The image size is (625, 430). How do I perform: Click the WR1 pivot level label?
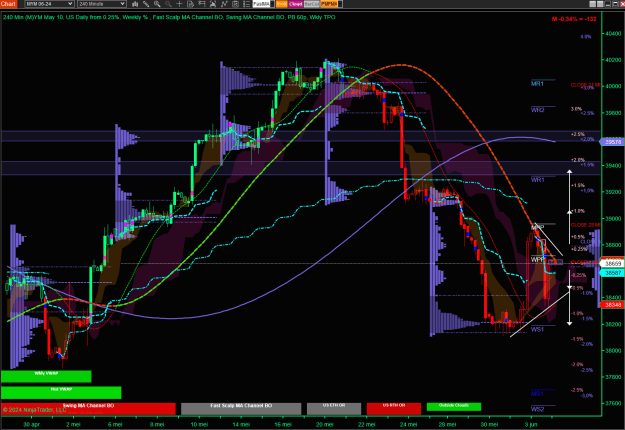point(537,180)
